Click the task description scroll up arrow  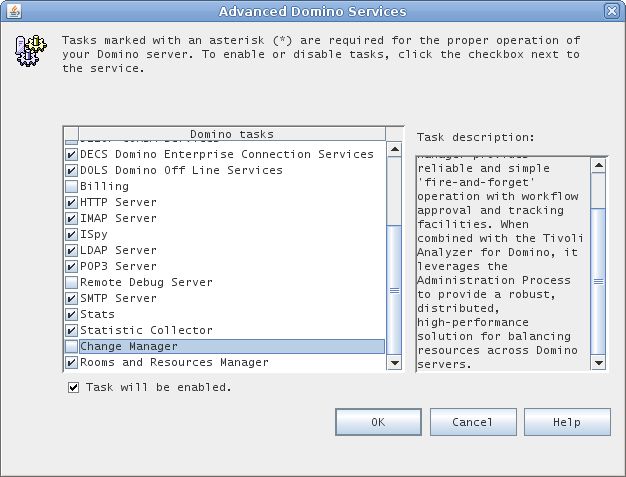pos(598,165)
